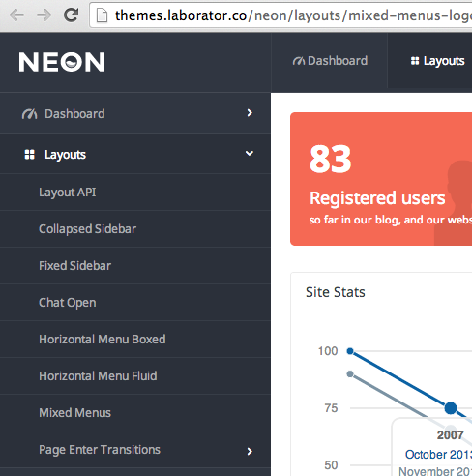Expand Page Enter Transitions arrow
The width and height of the screenshot is (472, 476).
coord(250,451)
